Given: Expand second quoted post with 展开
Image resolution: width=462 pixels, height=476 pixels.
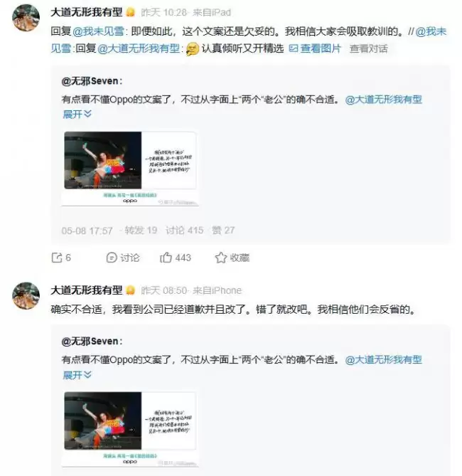Looking at the screenshot, I should (x=77, y=375).
